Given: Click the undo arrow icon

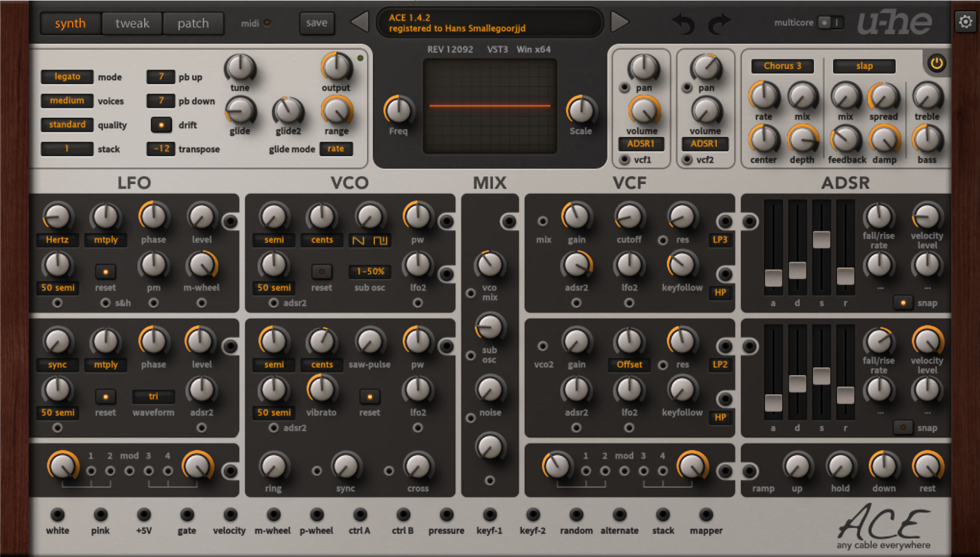Looking at the screenshot, I should click(x=684, y=23).
